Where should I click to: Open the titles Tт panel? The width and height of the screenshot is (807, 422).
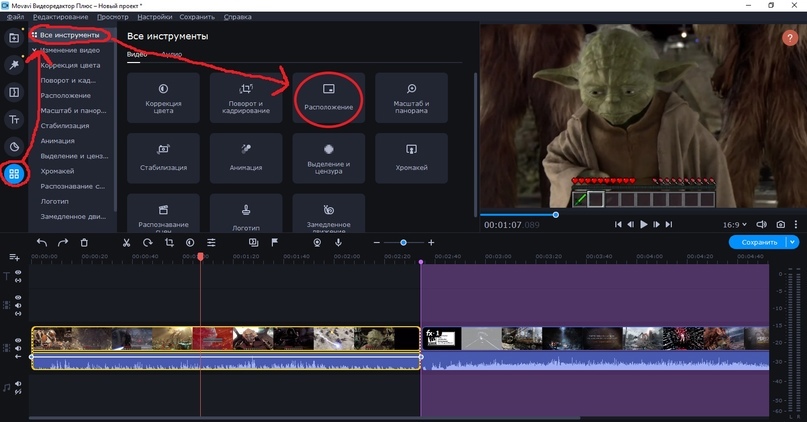pos(14,119)
